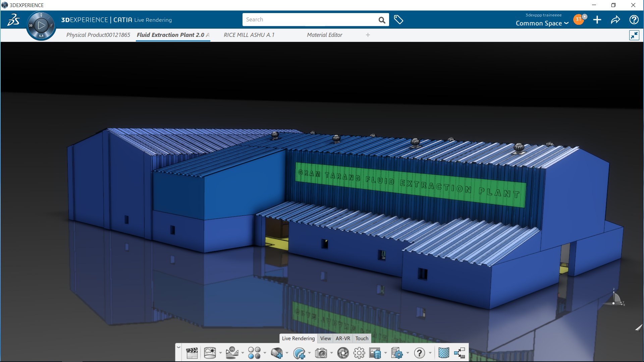Click the structure tree icon
This screenshot has height=362, width=644.
coord(460,353)
